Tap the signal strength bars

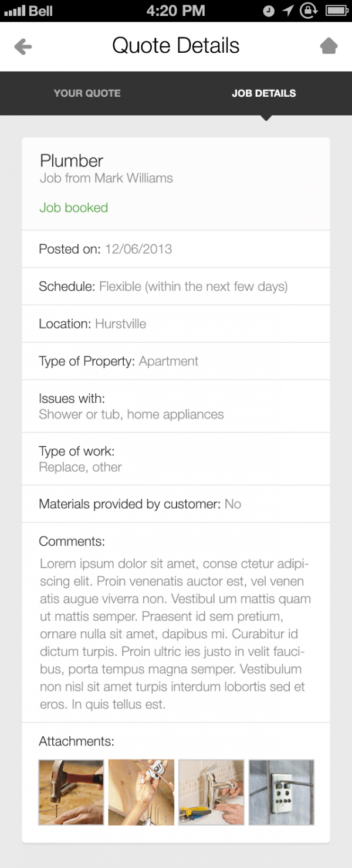coord(15,11)
